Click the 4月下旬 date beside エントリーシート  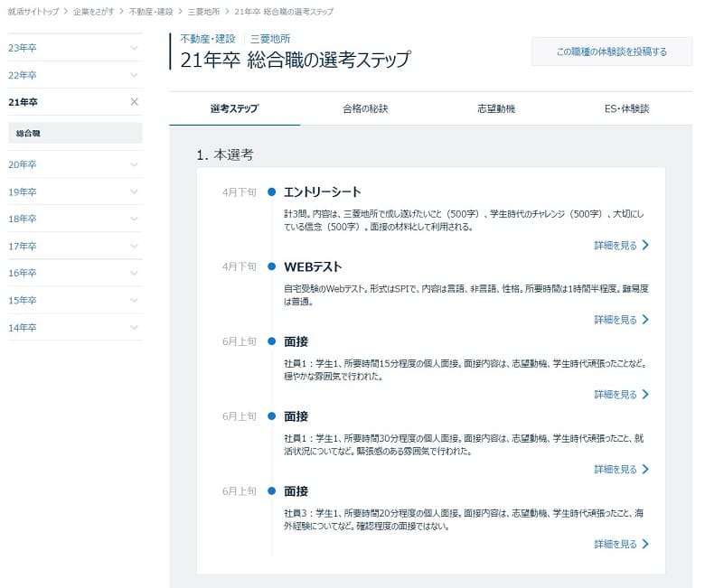240,192
